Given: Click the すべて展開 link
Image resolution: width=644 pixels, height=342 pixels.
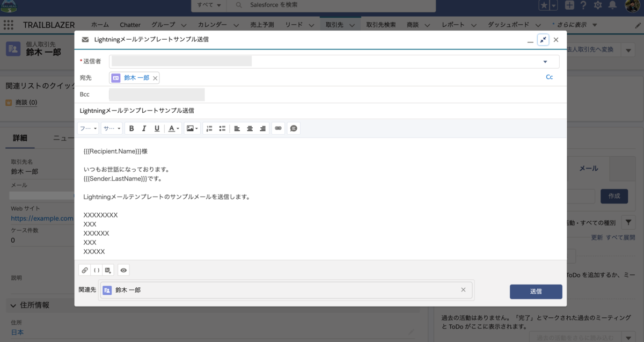Looking at the screenshot, I should coord(620,237).
